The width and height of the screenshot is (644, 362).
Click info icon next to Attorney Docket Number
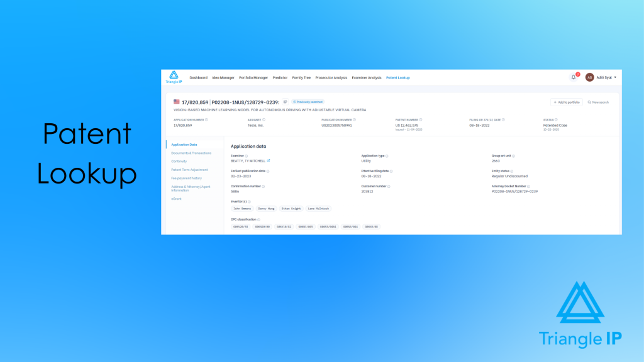coord(528,186)
